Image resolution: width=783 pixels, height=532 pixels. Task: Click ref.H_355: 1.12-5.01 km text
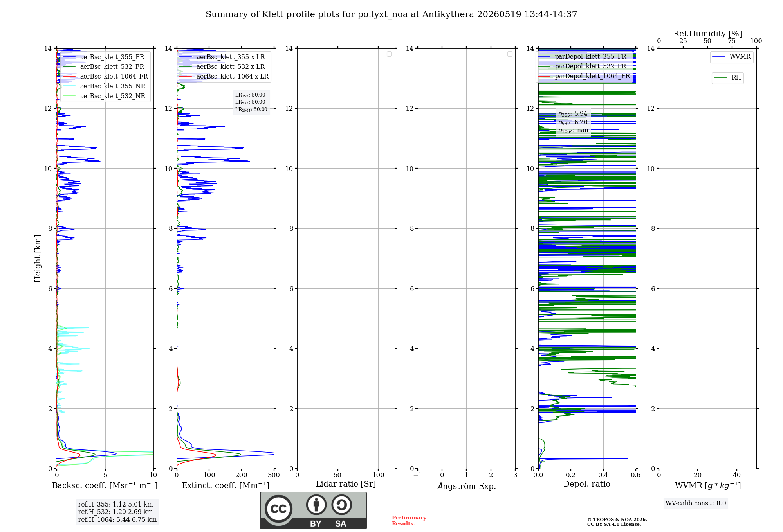[115, 505]
